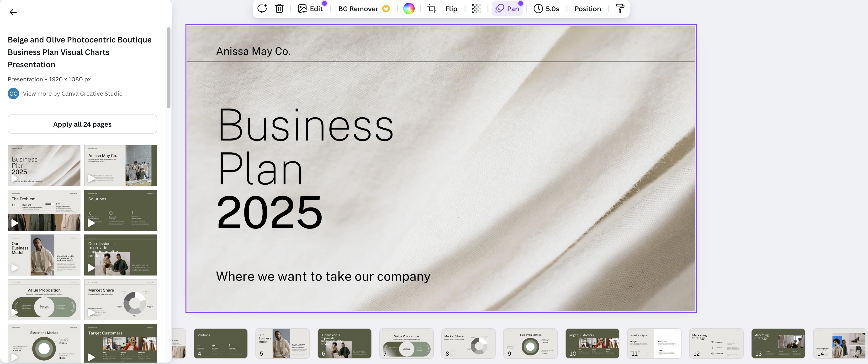Click the add comment icon in the toolbar

coord(262,9)
